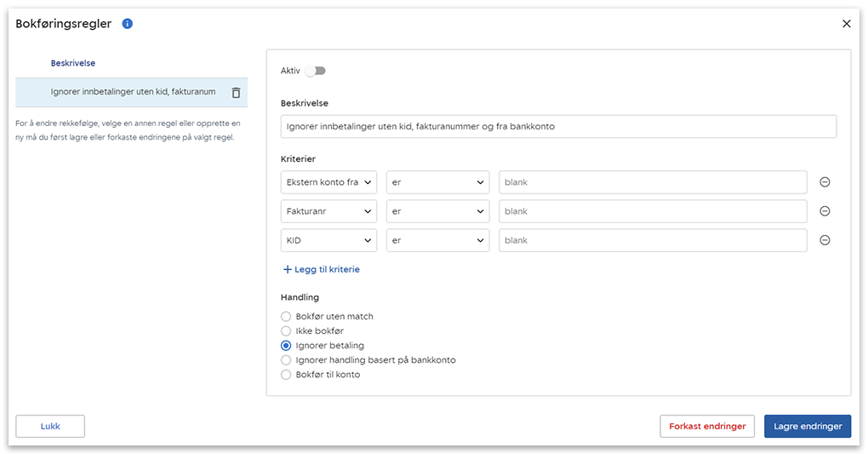Choose the Bokfør til konto option
Image resolution: width=868 pixels, height=454 pixels.
[286, 375]
